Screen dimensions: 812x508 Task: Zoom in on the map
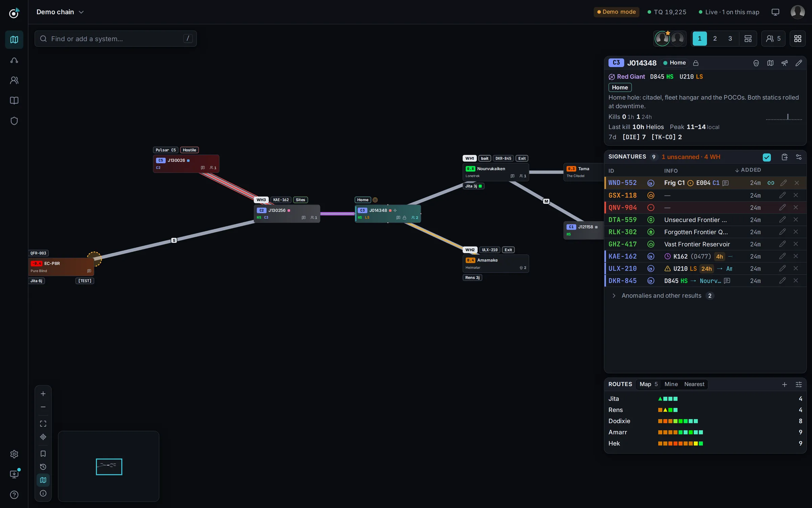[43, 394]
